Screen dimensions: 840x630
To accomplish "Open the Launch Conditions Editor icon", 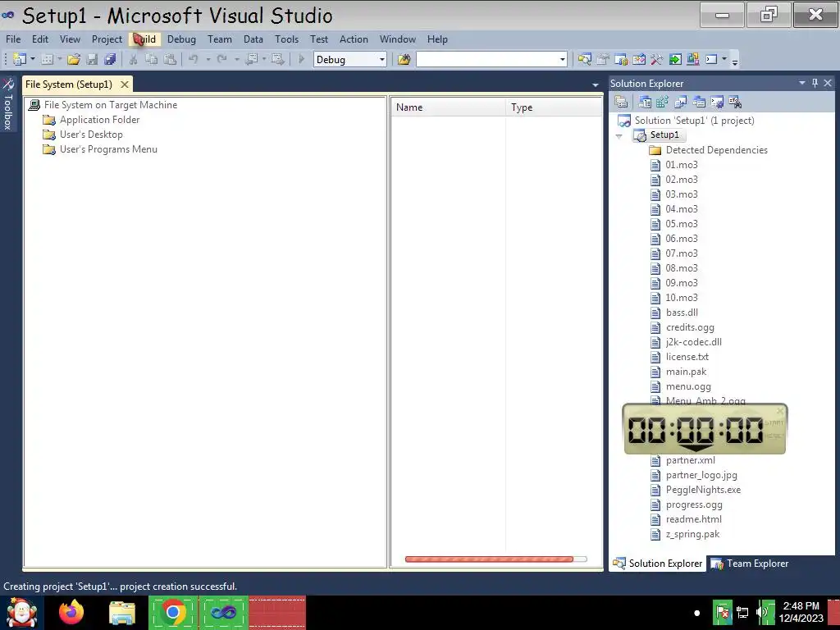I will 735,102.
